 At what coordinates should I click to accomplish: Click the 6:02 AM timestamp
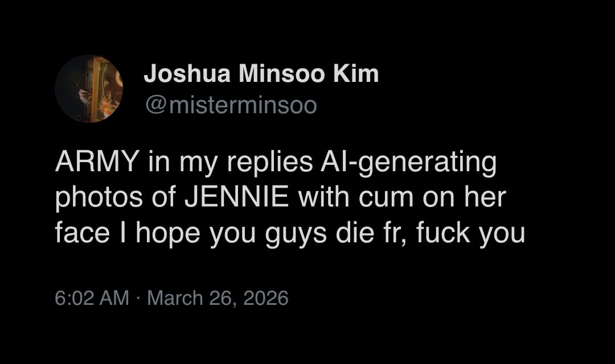click(x=92, y=298)
